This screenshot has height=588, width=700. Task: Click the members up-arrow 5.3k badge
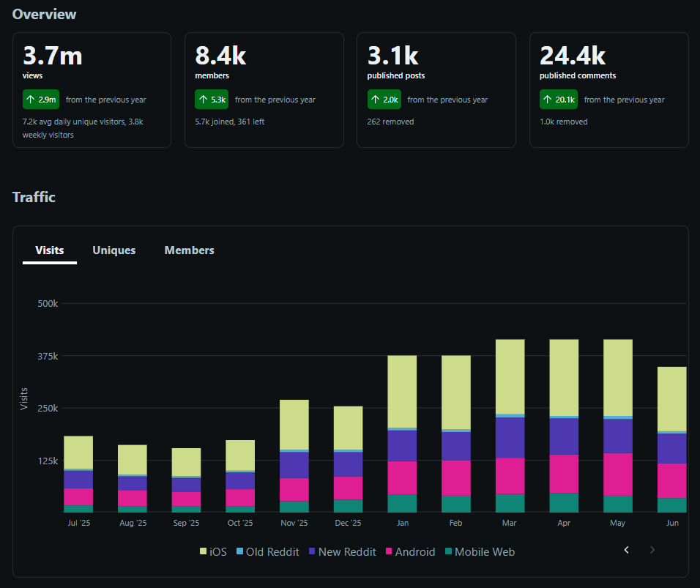tap(212, 100)
